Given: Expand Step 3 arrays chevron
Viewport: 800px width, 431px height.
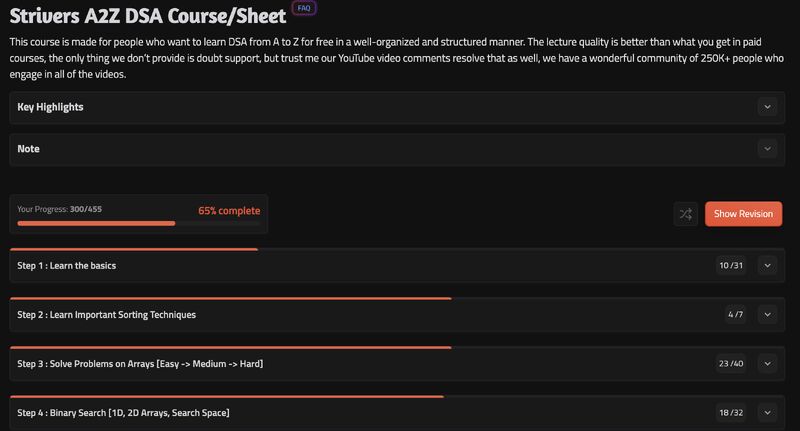Looking at the screenshot, I should (x=767, y=364).
